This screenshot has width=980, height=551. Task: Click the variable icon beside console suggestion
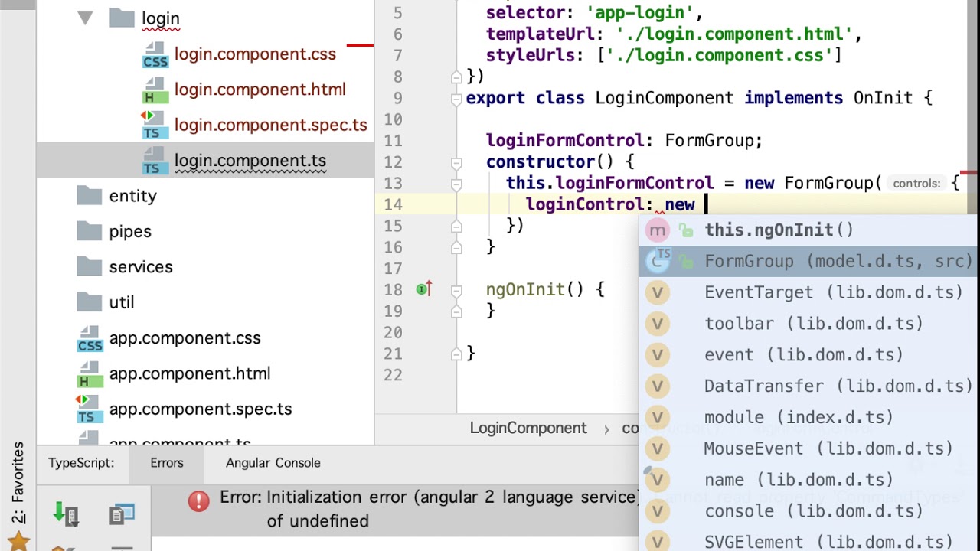tap(658, 511)
